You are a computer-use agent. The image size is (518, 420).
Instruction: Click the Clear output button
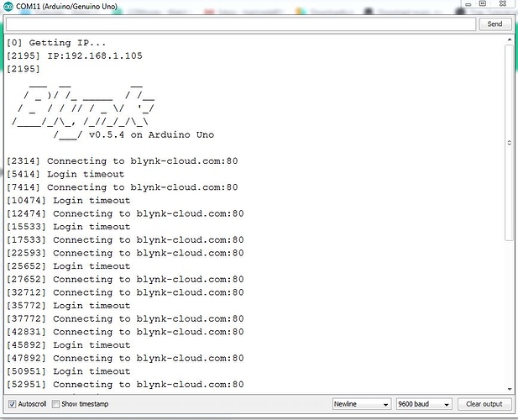484,404
